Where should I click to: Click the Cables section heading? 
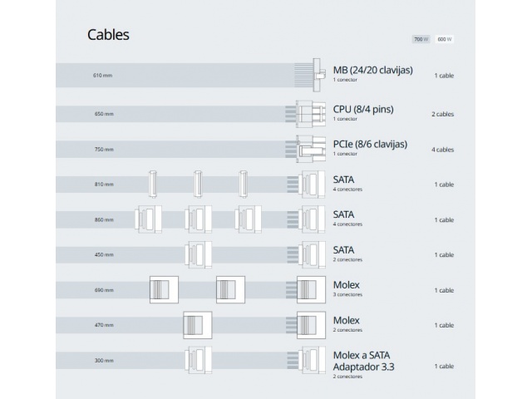108,35
